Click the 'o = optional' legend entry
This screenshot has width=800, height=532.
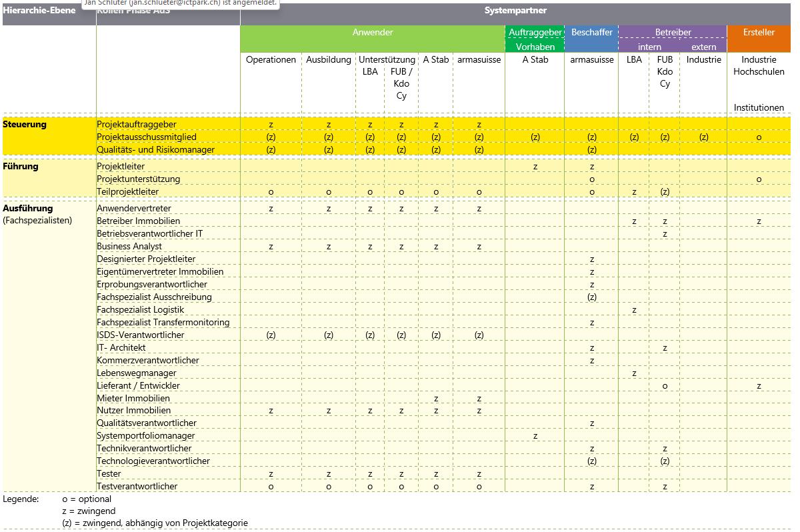(x=87, y=499)
